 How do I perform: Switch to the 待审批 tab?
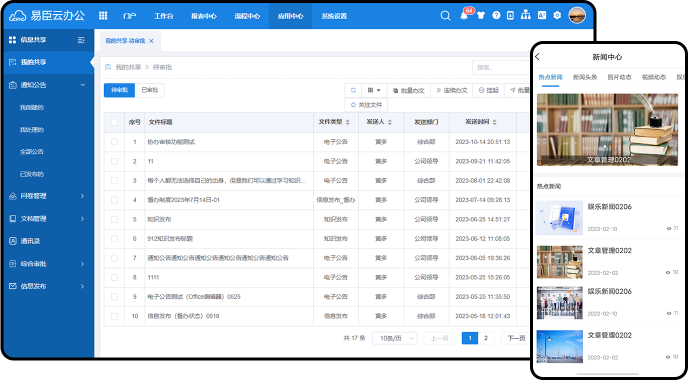pos(119,90)
